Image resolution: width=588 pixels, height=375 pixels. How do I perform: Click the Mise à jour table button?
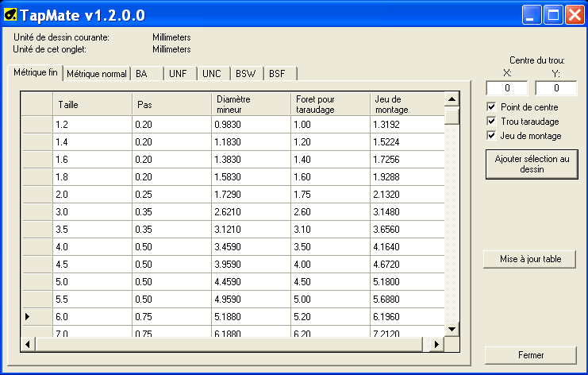[529, 259]
